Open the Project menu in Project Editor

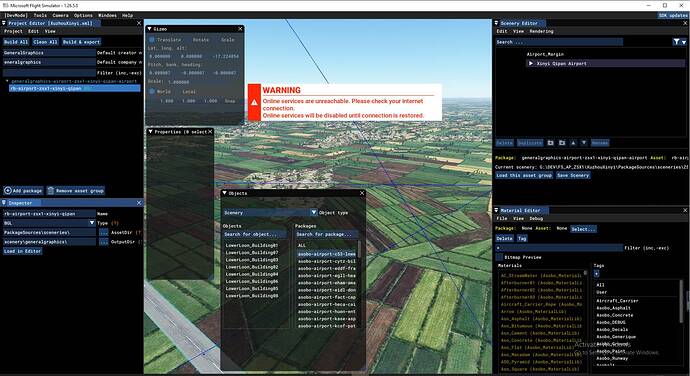(x=13, y=31)
